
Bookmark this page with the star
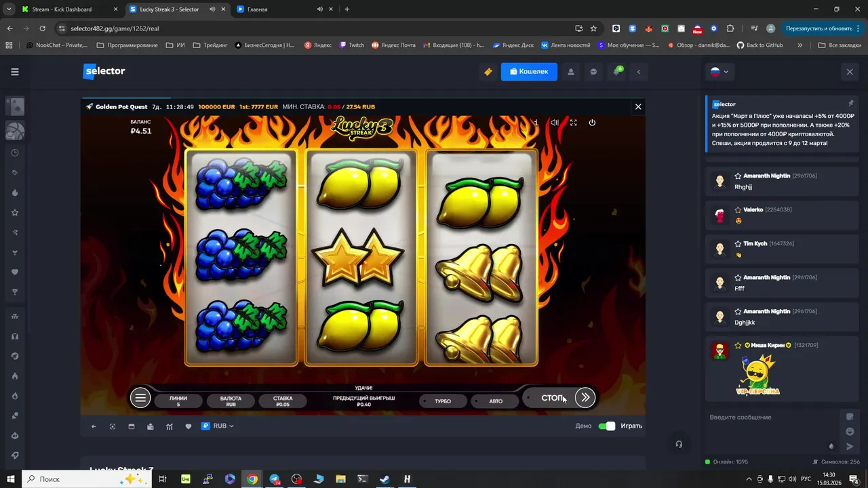pos(593,28)
